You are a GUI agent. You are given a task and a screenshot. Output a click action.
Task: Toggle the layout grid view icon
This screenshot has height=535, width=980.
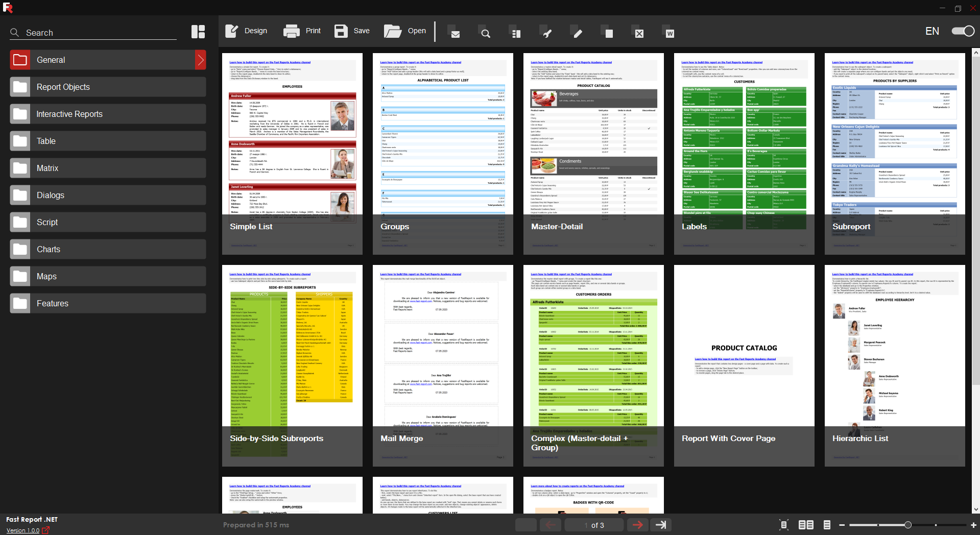pos(198,32)
